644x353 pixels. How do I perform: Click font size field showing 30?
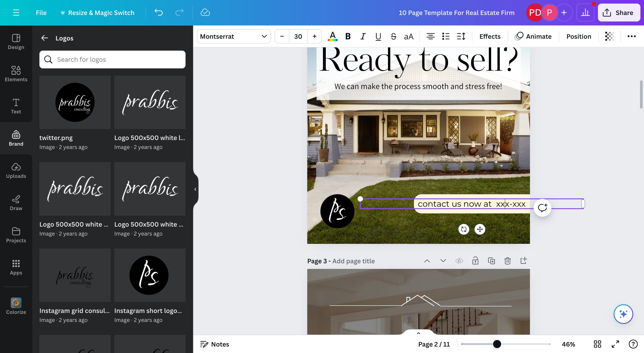(x=298, y=36)
